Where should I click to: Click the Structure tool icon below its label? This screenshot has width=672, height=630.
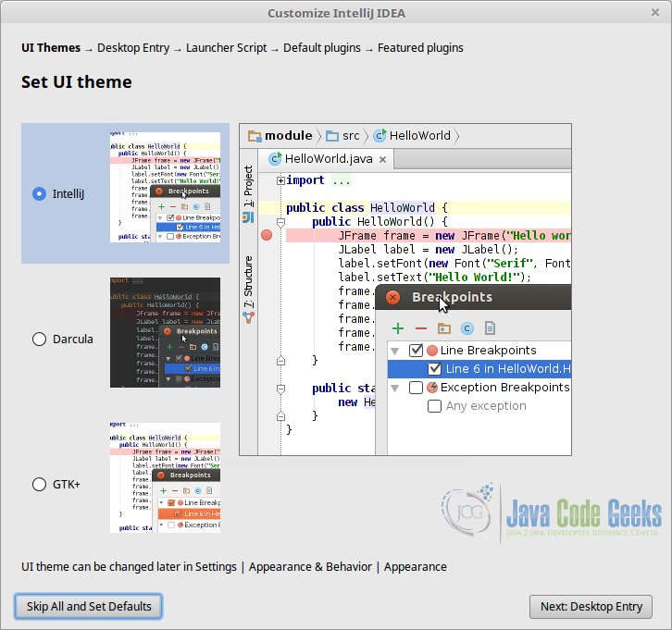coord(249,317)
